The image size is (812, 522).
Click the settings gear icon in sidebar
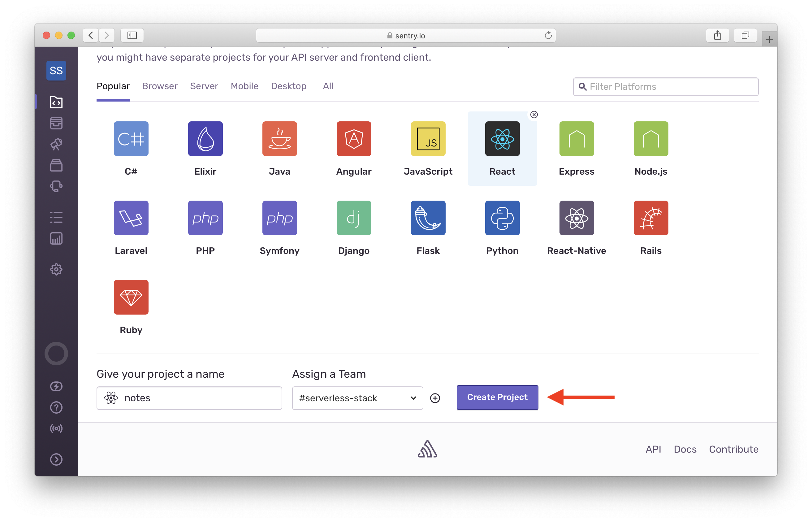[x=56, y=269]
